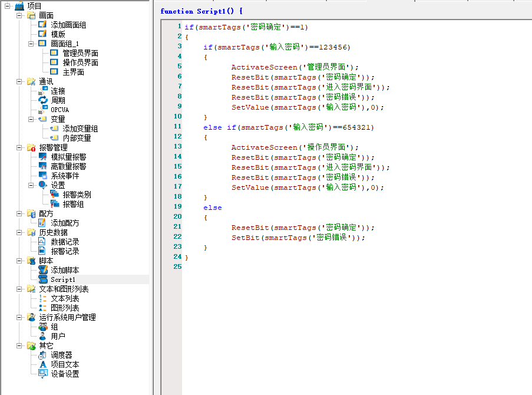Select the 运行系统用户管理 folder label
The image size is (532, 395).
[67, 317]
